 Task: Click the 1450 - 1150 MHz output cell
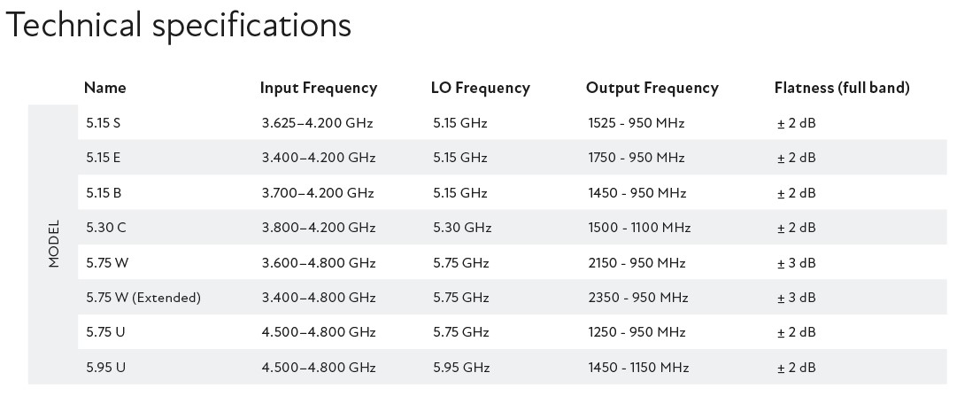637,368
